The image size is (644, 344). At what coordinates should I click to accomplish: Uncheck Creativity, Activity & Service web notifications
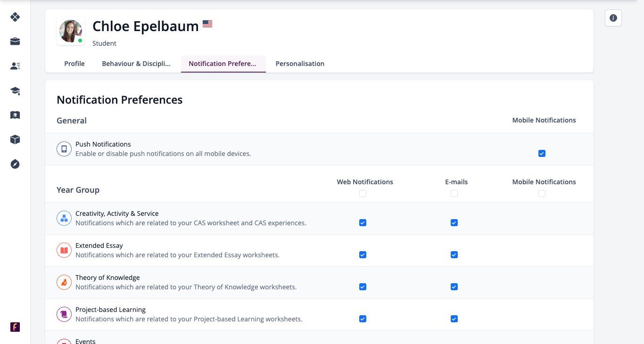pos(363,223)
